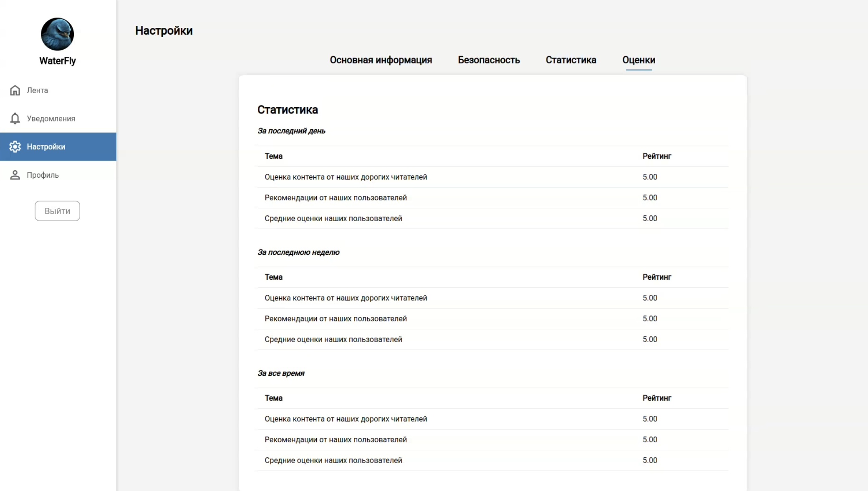Open the Статистика tab

coord(571,60)
